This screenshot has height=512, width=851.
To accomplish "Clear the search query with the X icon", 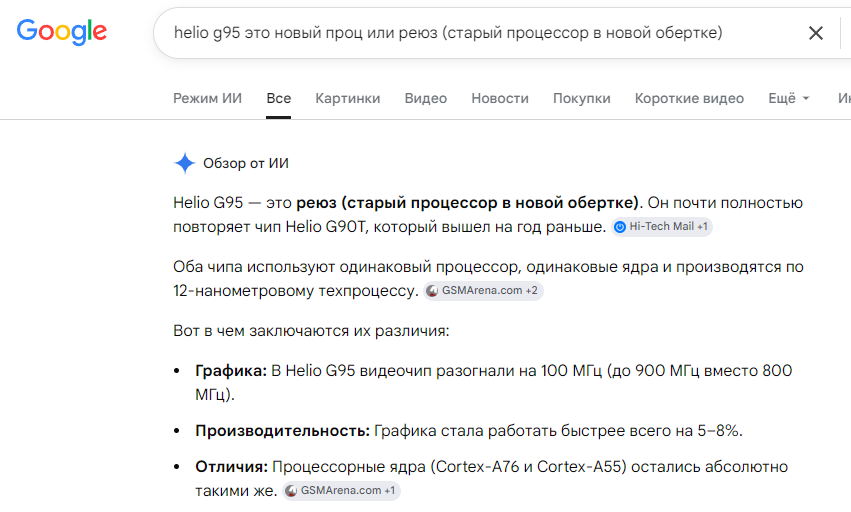I will point(815,33).
